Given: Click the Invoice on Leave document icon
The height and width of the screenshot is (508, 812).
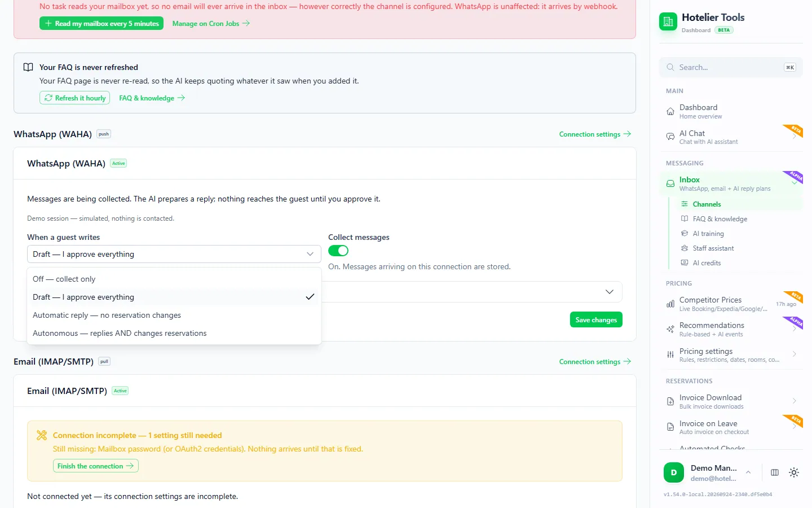Looking at the screenshot, I should [670, 427].
